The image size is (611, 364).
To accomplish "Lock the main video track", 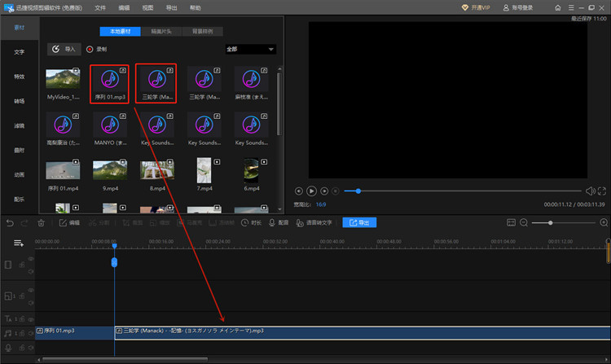I will pos(22,265).
